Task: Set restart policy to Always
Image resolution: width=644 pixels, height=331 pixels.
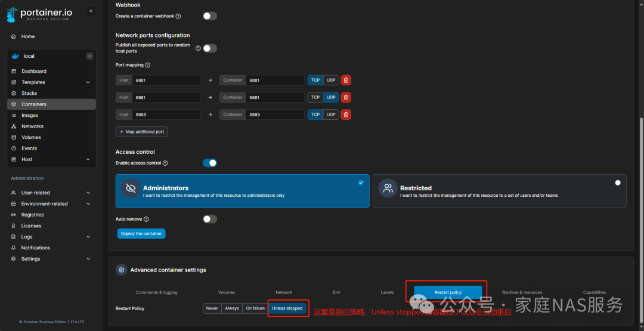Action: [231, 308]
